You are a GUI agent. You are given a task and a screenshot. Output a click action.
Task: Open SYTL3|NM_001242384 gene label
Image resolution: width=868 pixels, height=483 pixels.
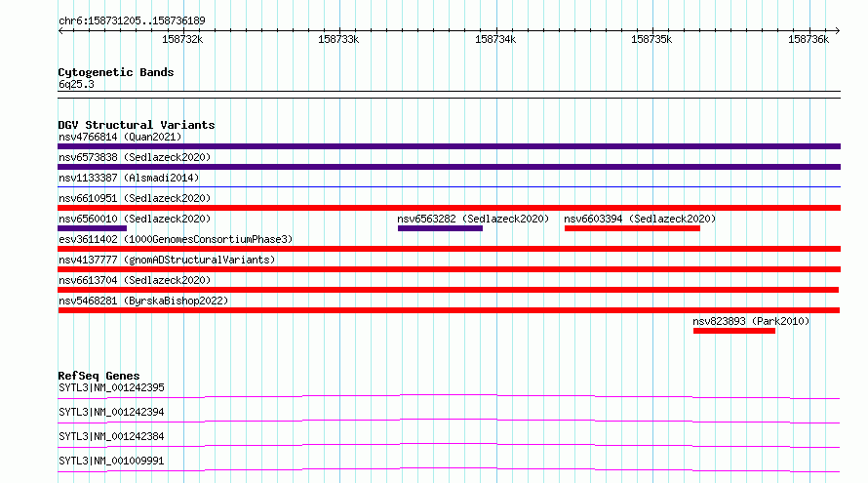click(111, 436)
